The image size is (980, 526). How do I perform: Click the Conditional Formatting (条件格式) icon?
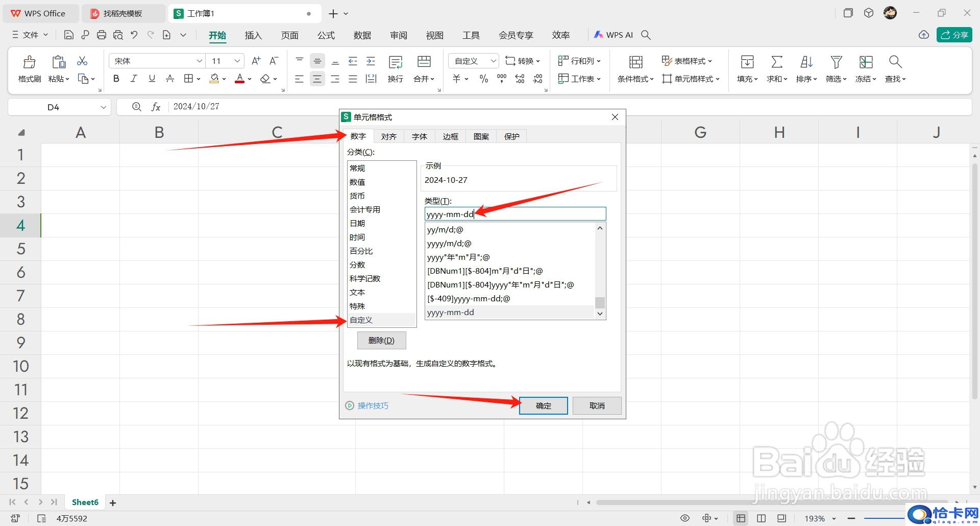635,62
